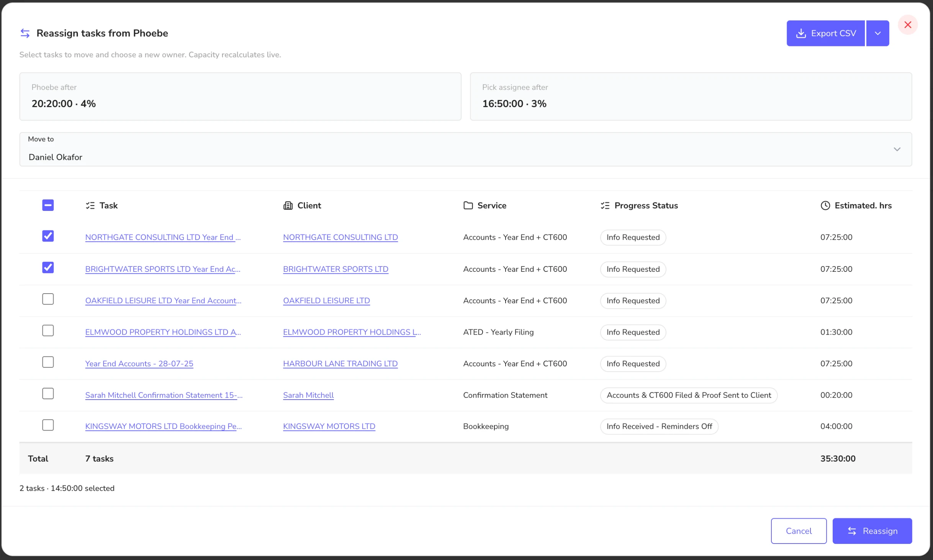Click the Export CSV button
This screenshot has width=933, height=560.
tap(825, 33)
